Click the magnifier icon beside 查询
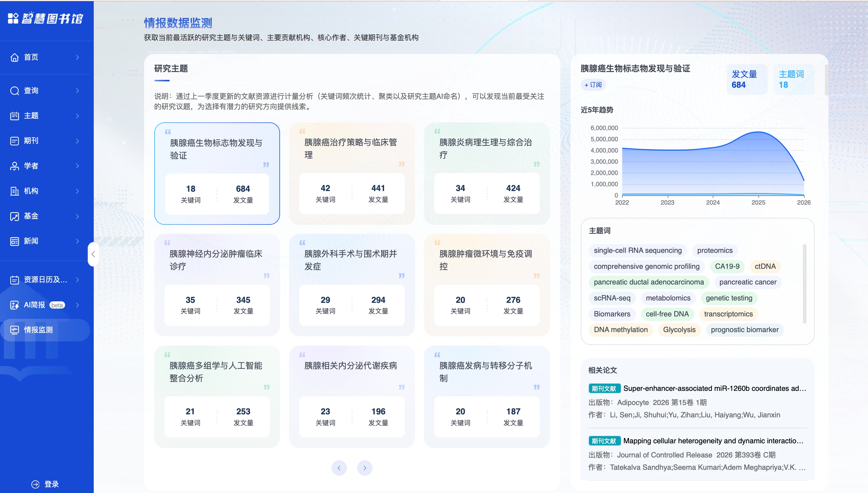 (x=14, y=91)
